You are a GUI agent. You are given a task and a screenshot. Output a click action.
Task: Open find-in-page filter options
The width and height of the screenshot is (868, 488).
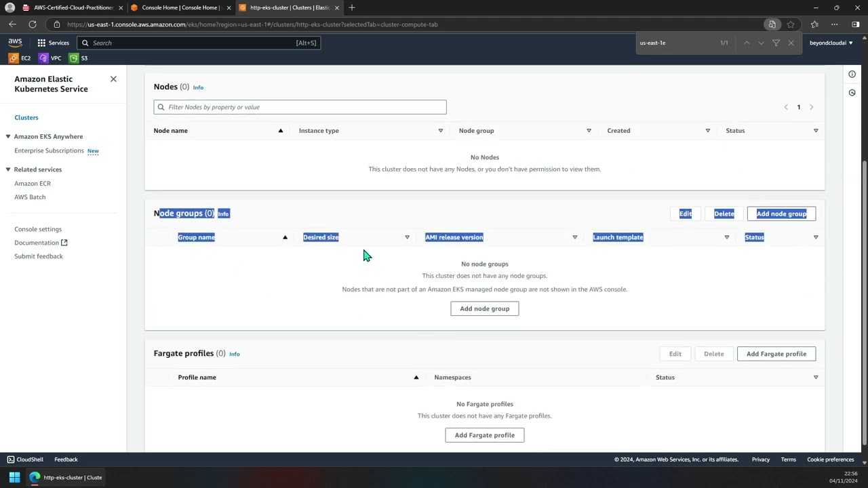(776, 43)
